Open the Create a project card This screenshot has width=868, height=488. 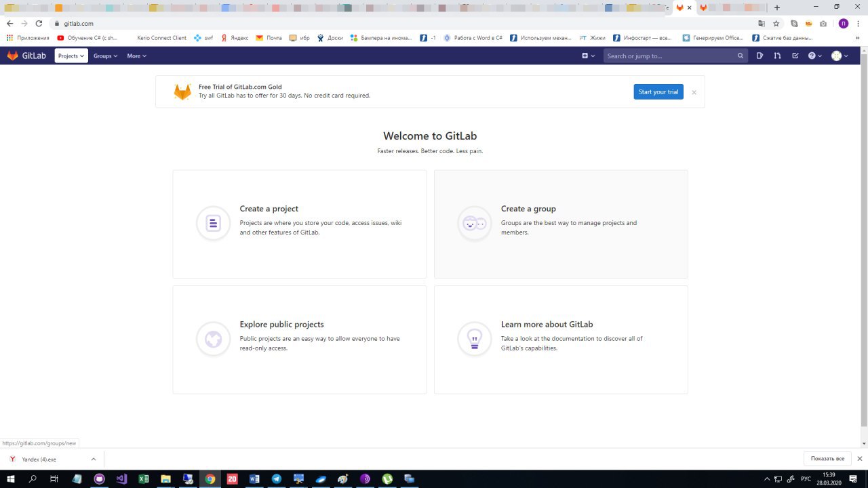click(x=300, y=224)
